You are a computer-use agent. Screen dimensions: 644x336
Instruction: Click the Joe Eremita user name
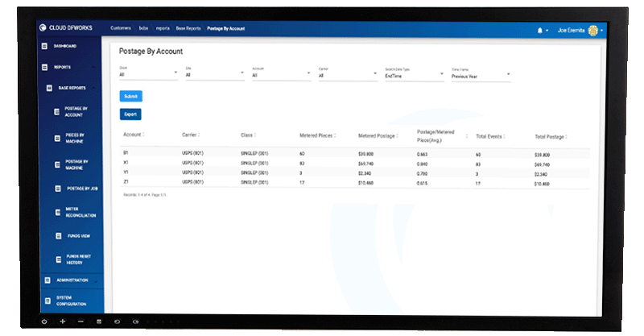tap(571, 31)
